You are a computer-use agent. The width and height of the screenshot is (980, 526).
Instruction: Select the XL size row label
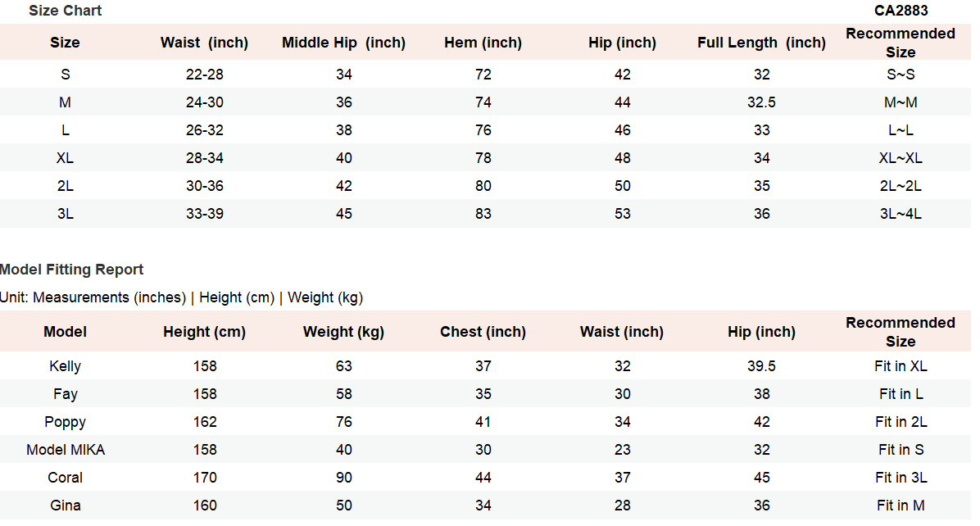point(66,158)
